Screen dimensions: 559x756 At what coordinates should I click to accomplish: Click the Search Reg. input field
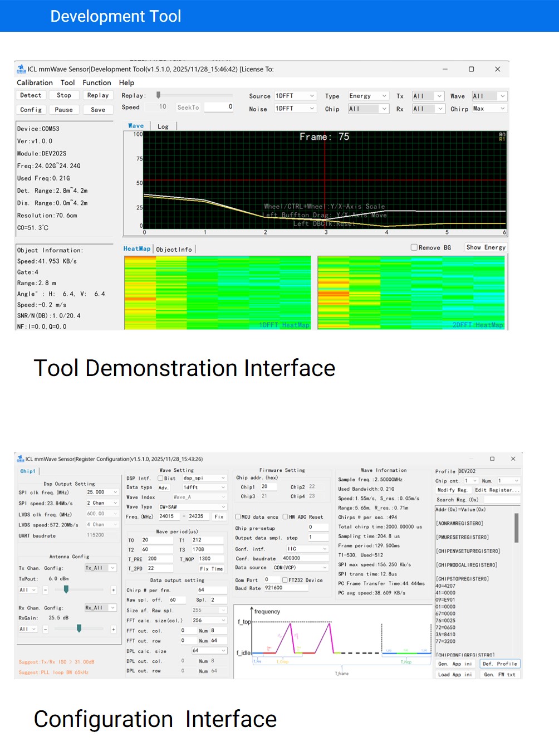point(501,500)
